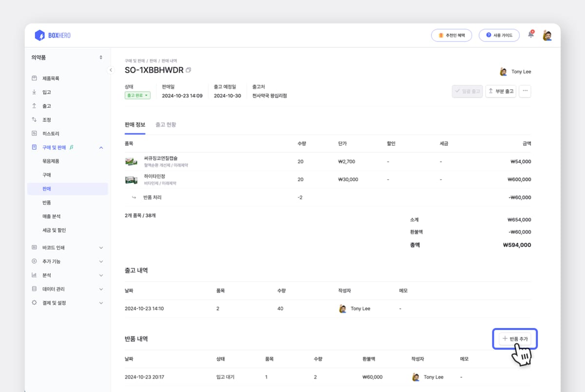Viewport: 585px width, 392px height.
Task: Select 반품 in the sidebar submenu
Action: click(x=47, y=202)
